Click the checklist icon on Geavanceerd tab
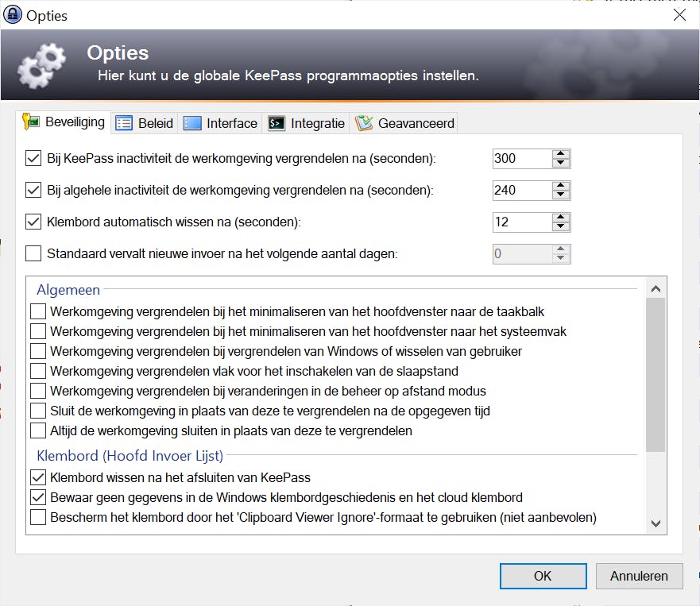This screenshot has width=700, height=606. tap(364, 123)
